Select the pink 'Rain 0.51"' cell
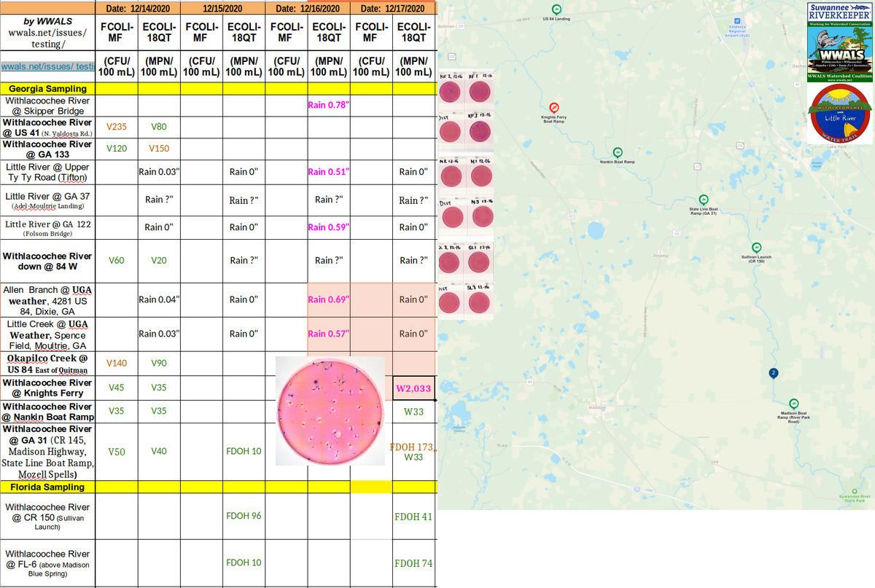 (x=329, y=172)
